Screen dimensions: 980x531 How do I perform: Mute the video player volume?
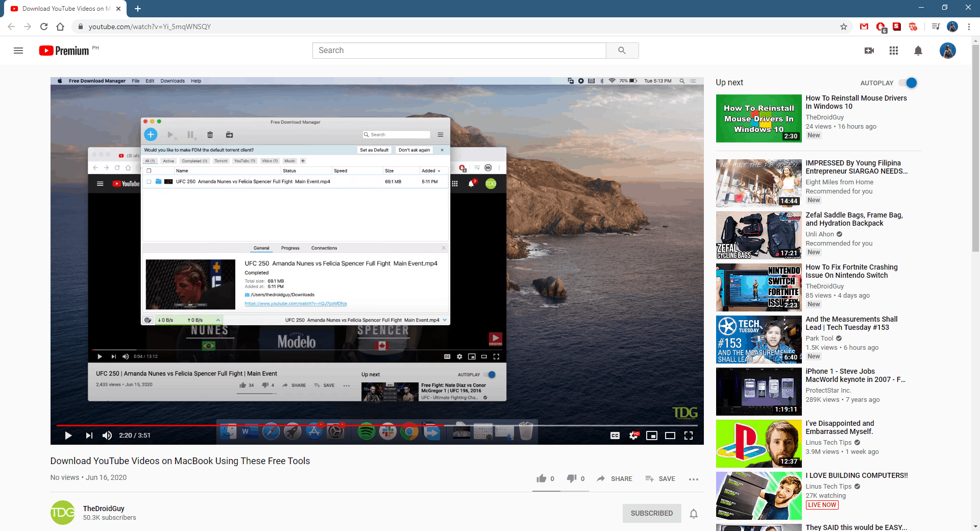coord(107,436)
